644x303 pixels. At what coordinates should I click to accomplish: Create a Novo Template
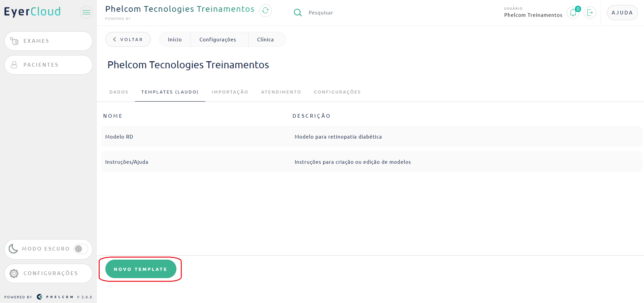coord(141,269)
